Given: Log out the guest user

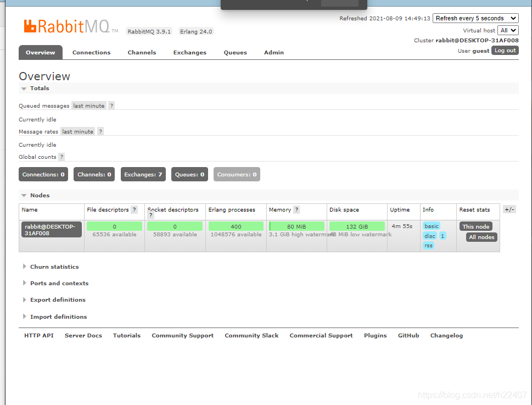Looking at the screenshot, I should click(x=505, y=50).
